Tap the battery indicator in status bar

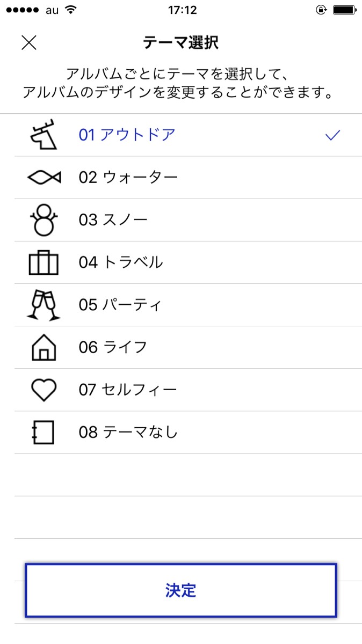343,10
